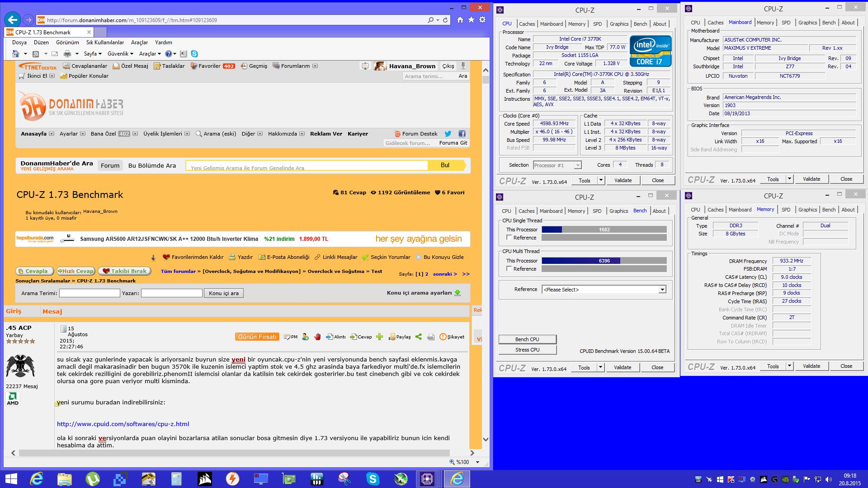Open the Sık Kullanılanlar menu

105,42
